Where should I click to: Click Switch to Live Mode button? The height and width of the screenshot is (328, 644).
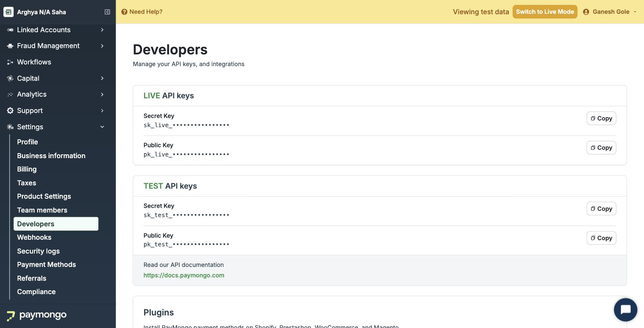point(545,12)
